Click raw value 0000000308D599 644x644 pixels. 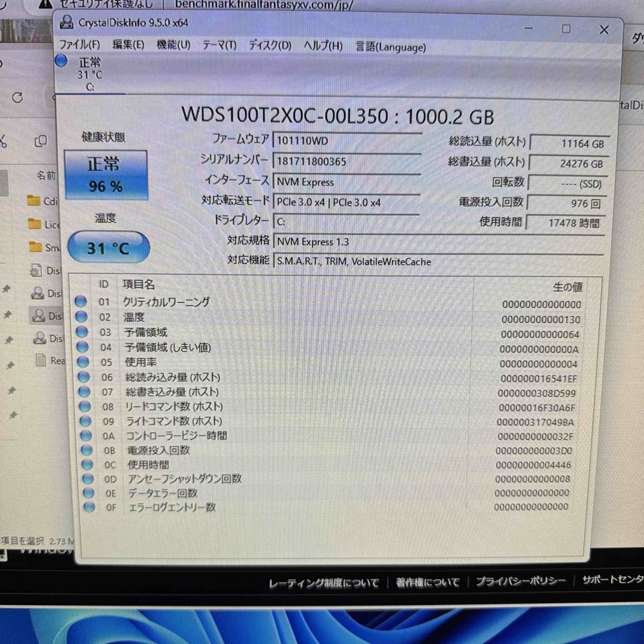point(537,394)
